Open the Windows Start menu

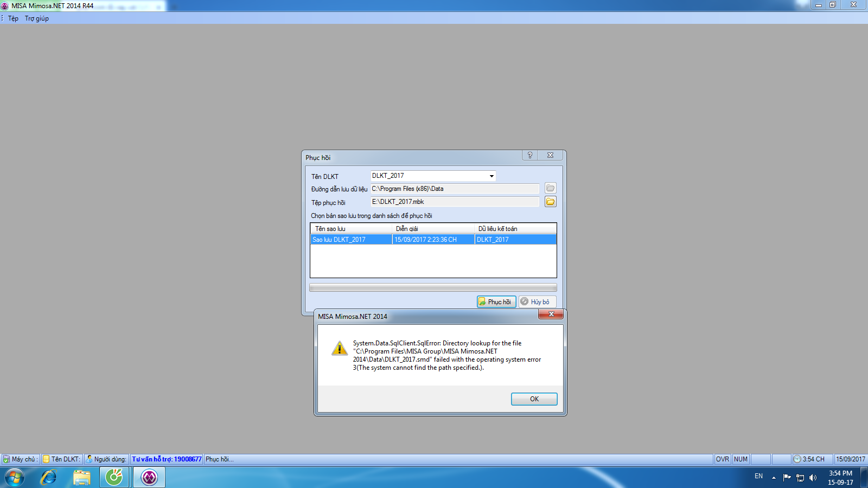(15, 478)
